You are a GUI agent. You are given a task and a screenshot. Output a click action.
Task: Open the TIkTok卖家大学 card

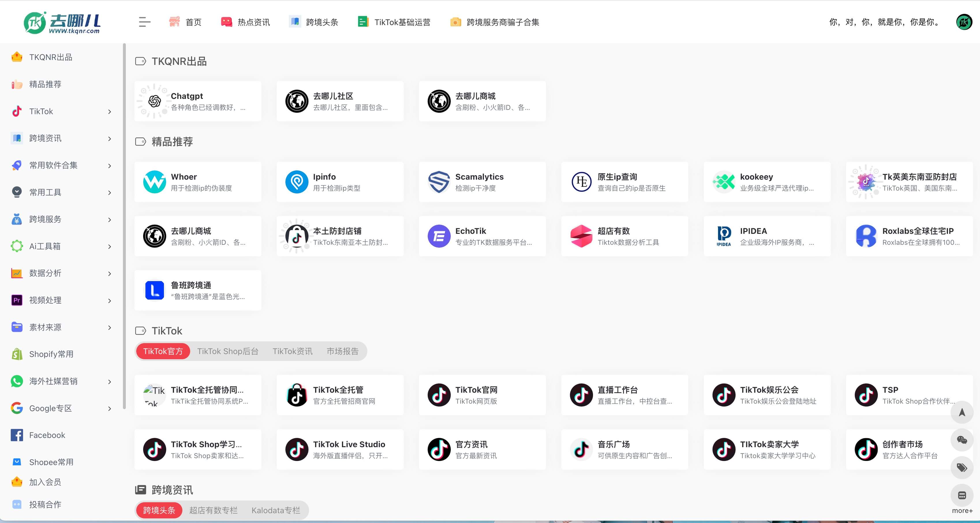(x=767, y=449)
